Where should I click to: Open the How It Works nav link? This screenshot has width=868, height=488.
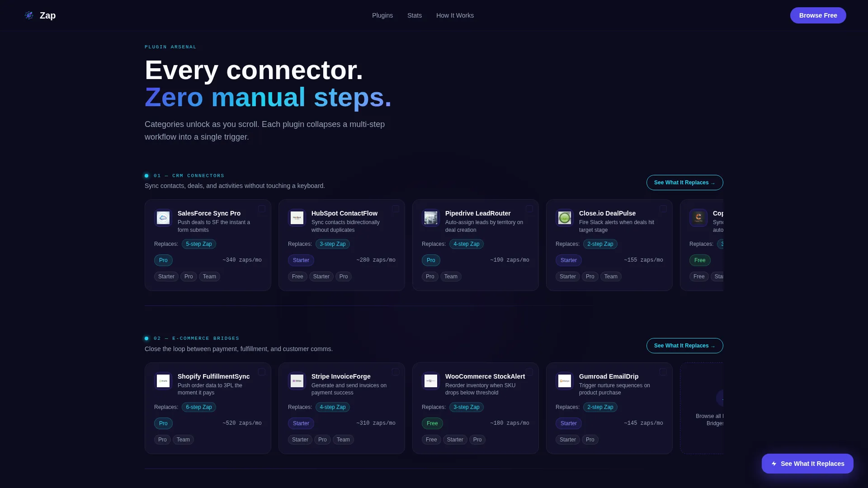coord(455,15)
